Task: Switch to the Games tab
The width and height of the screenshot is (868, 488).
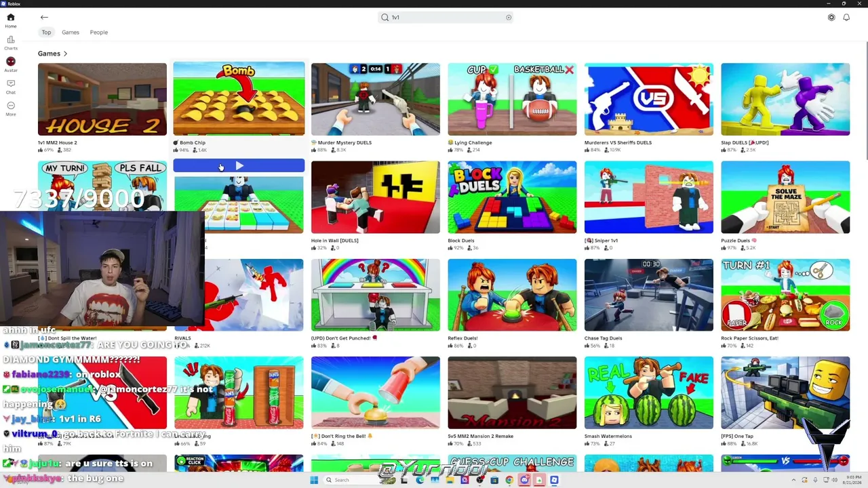Action: click(71, 33)
